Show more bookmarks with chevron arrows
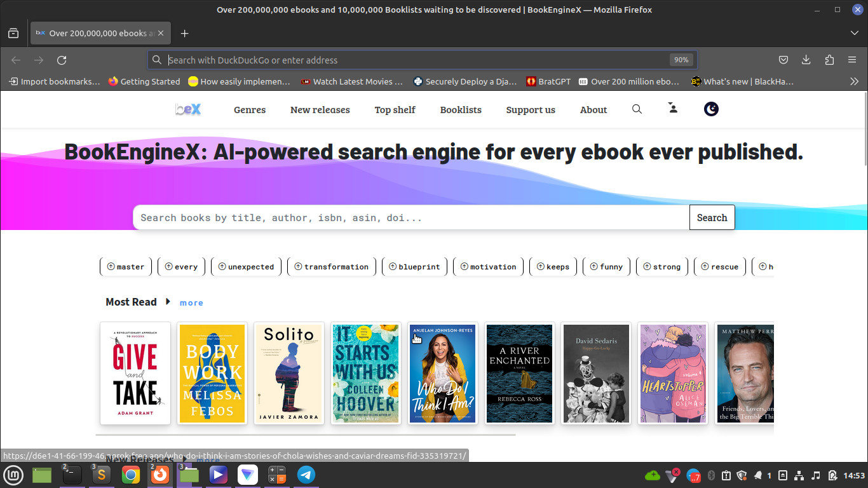 (854, 81)
